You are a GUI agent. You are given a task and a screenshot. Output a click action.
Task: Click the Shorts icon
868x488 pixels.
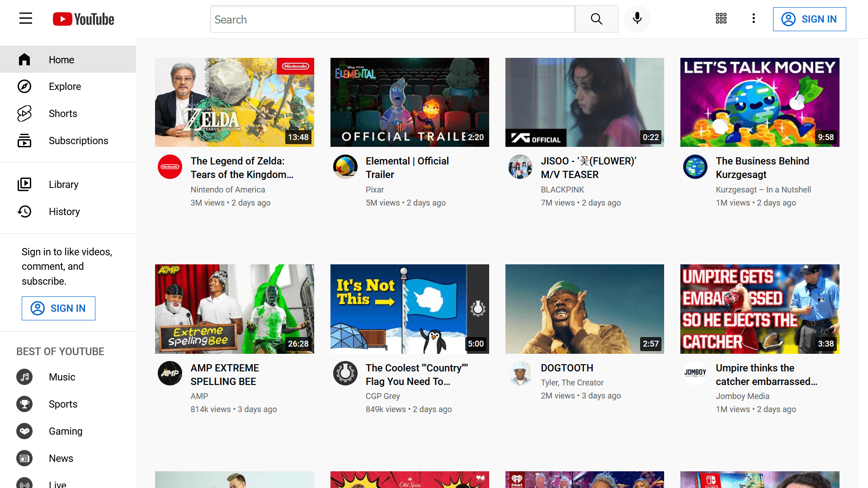[24, 113]
